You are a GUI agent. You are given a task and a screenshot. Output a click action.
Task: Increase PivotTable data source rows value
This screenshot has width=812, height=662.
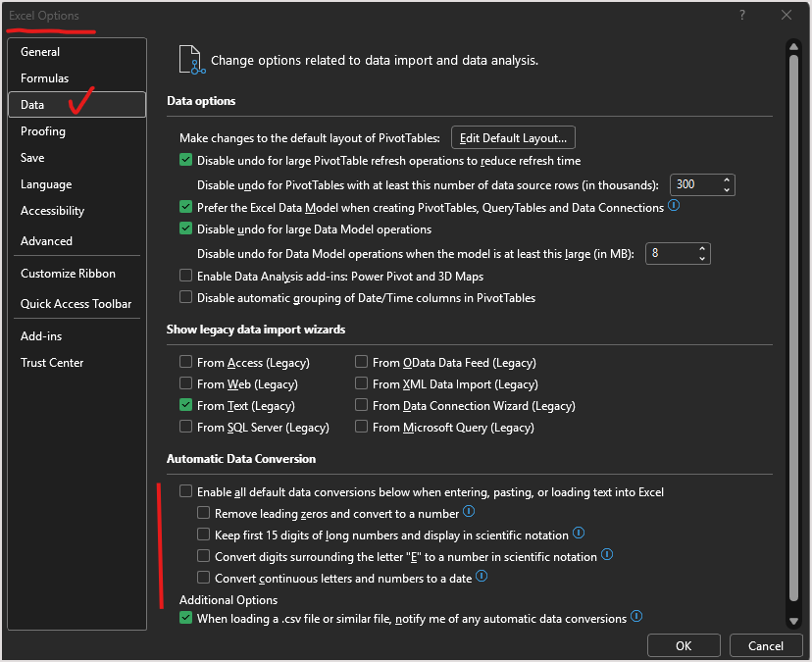(727, 179)
